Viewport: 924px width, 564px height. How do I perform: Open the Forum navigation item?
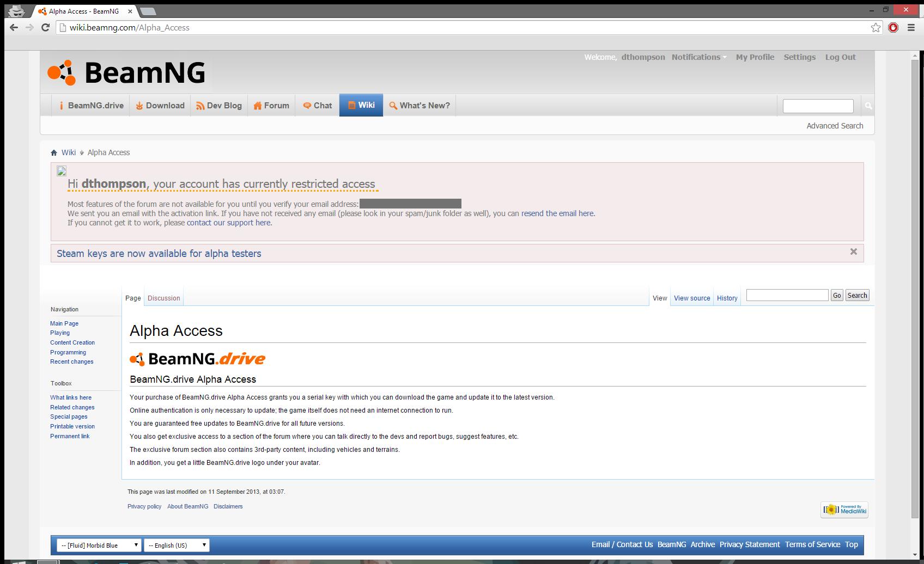coord(271,106)
